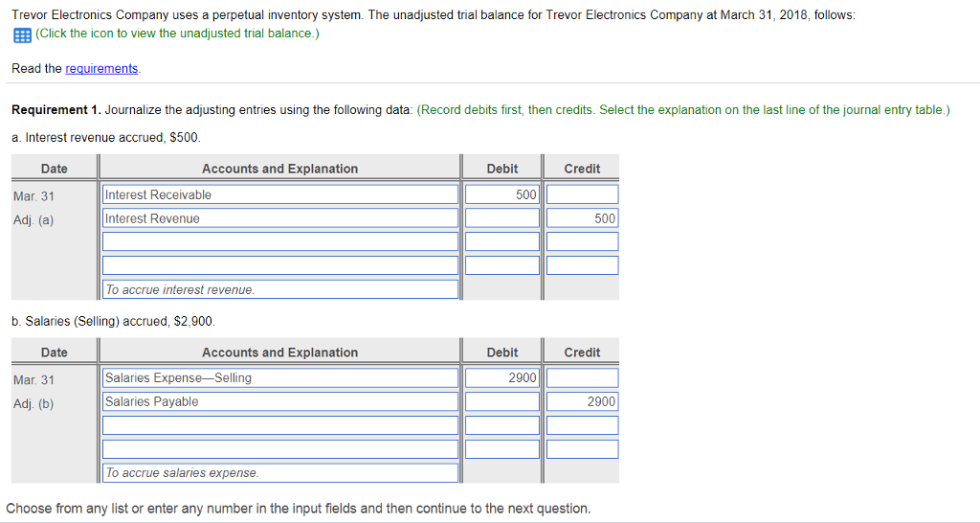Click text 'b. Salaries (Selling) accrued, $2,900.'
The width and height of the screenshot is (980, 523).
coord(113,322)
